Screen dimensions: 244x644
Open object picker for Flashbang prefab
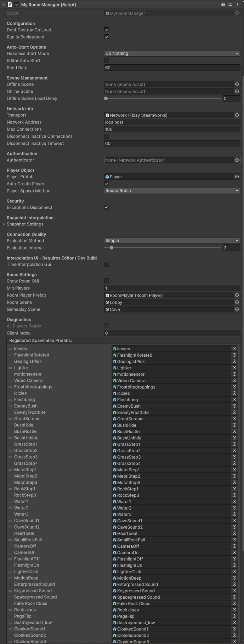tap(234, 399)
